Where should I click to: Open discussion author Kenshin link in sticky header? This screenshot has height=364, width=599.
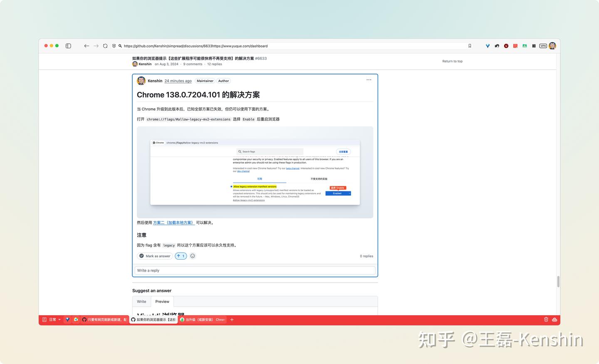pos(145,64)
